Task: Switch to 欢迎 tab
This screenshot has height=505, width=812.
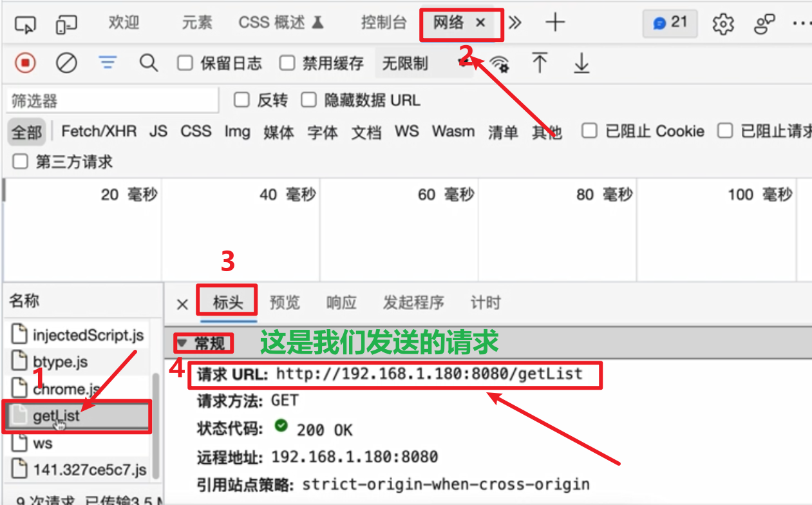Action: point(124,23)
